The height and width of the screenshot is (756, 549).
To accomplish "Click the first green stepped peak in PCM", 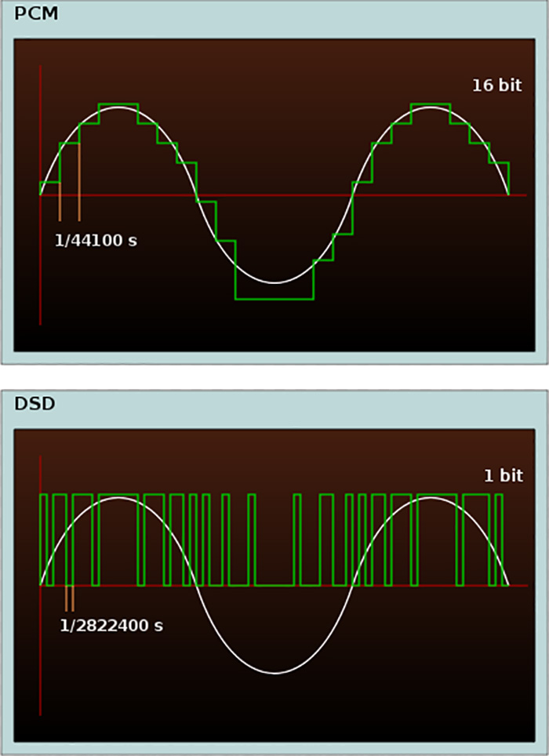I will click(x=118, y=104).
